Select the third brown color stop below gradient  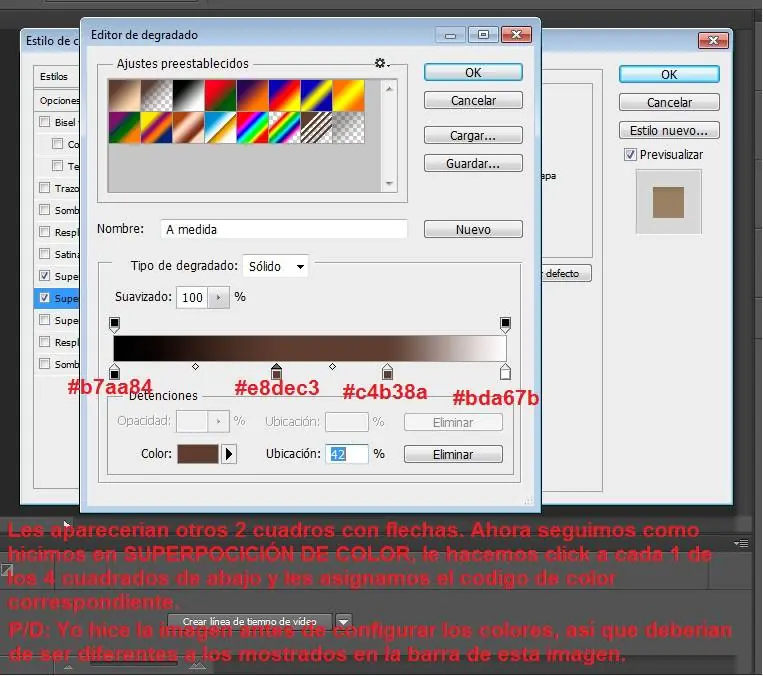(x=387, y=372)
